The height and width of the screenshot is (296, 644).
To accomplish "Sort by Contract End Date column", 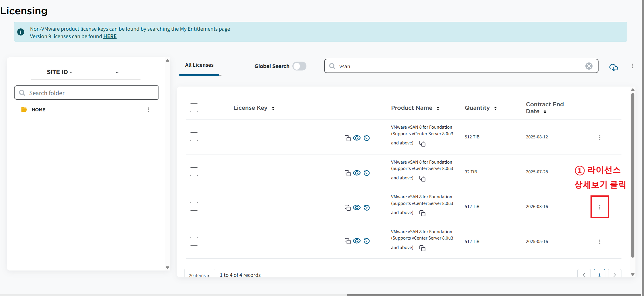I will [545, 112].
